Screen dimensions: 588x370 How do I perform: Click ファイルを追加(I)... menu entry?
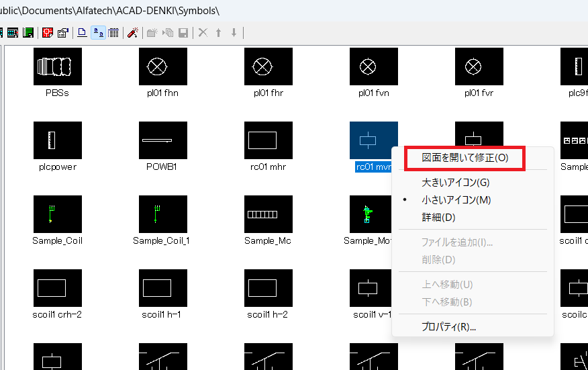pyautogui.click(x=456, y=242)
